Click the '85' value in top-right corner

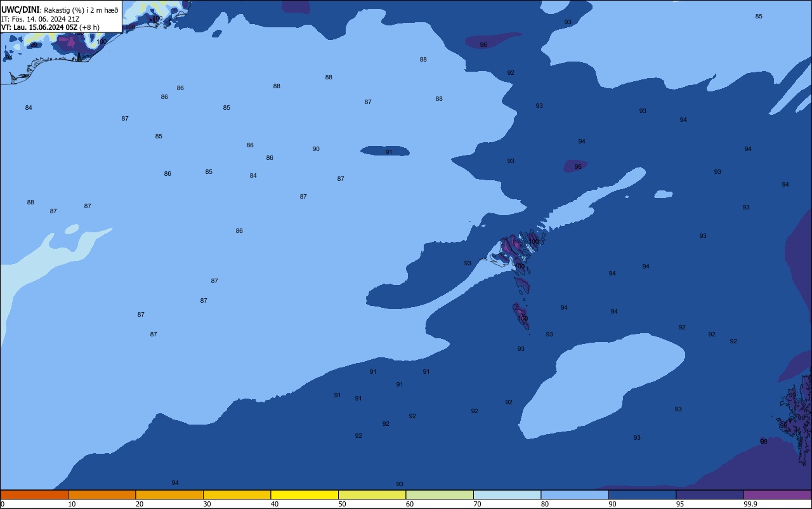[759, 16]
